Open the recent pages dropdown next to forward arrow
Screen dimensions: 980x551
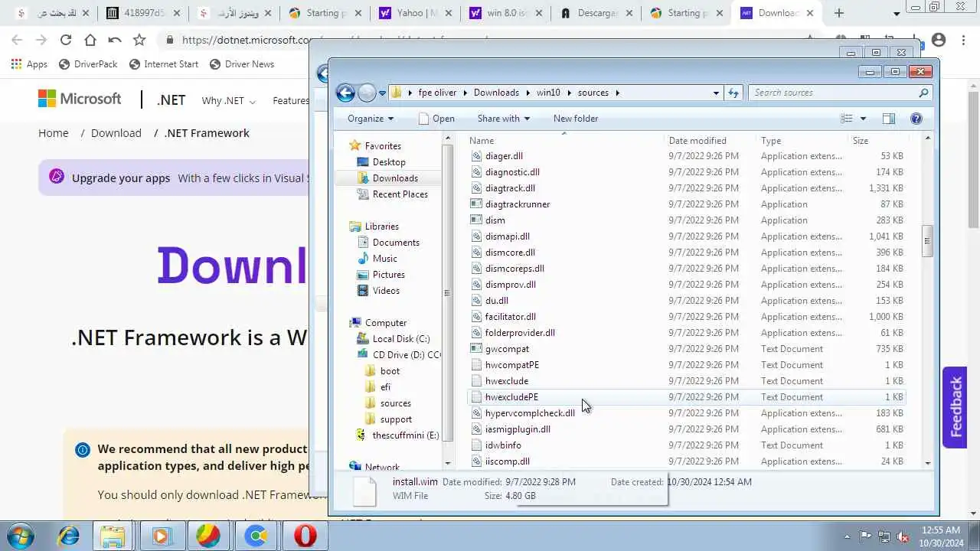click(x=383, y=93)
